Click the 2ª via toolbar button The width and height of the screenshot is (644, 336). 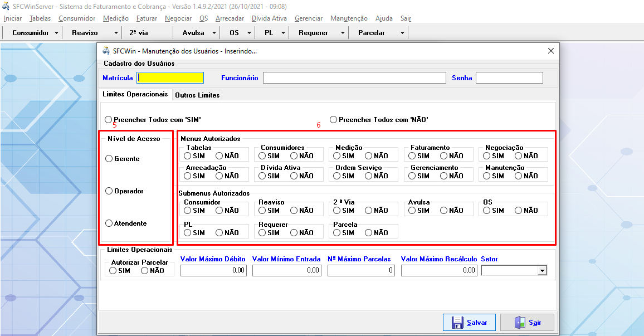coord(139,33)
